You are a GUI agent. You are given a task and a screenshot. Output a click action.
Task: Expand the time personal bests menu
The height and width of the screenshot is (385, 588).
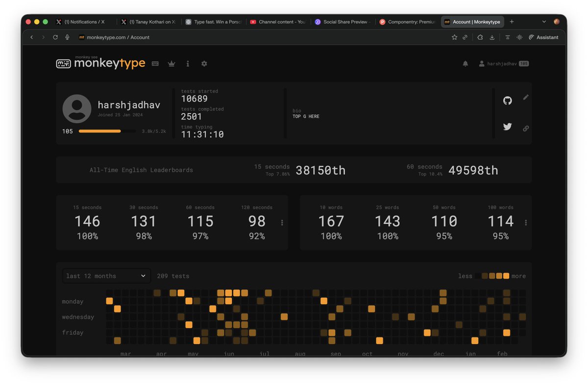click(x=282, y=223)
